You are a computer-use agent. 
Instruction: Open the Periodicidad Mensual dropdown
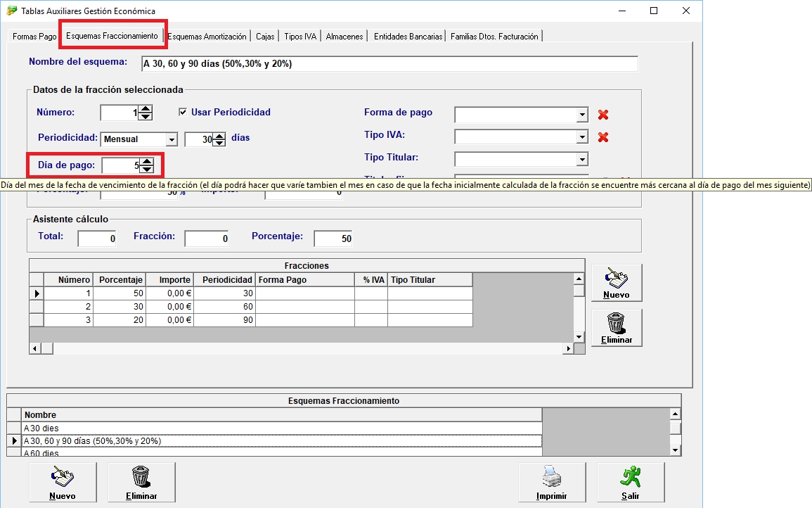[x=172, y=139]
